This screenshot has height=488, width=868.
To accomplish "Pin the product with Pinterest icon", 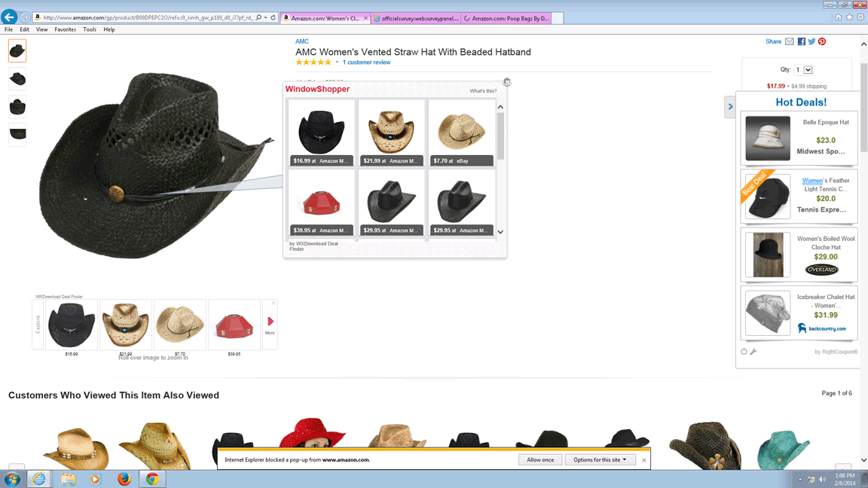I will (822, 41).
